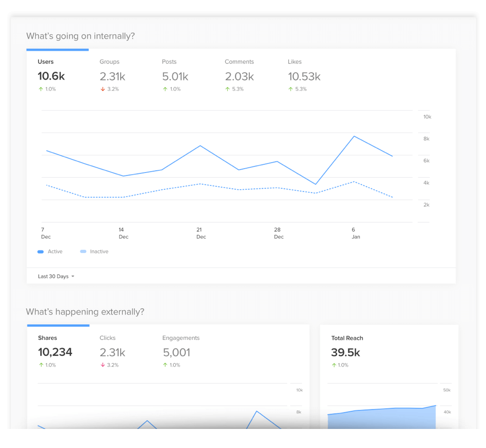Click the Active legend blue swatch

[40, 252]
